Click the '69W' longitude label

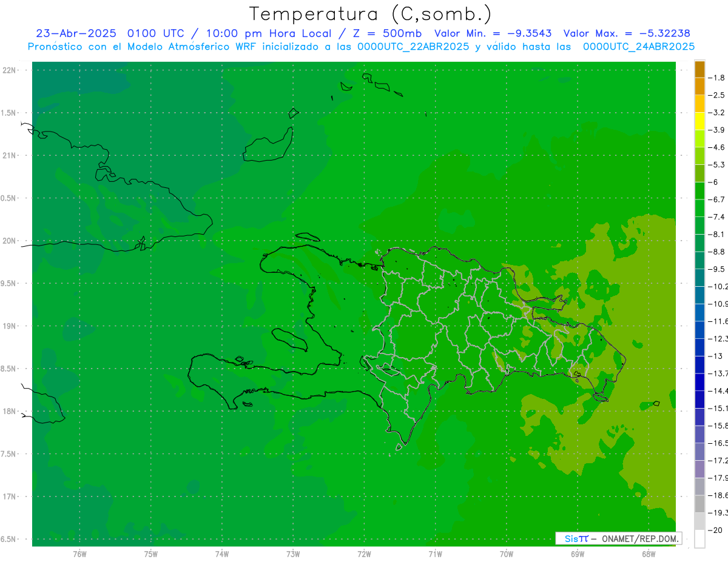pos(578,554)
